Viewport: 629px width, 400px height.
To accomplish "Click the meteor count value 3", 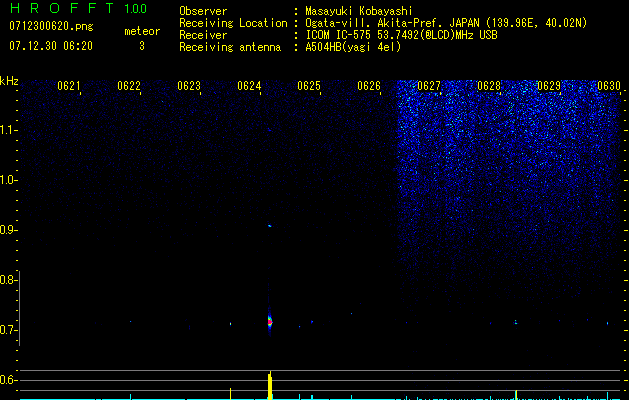I will (142, 46).
